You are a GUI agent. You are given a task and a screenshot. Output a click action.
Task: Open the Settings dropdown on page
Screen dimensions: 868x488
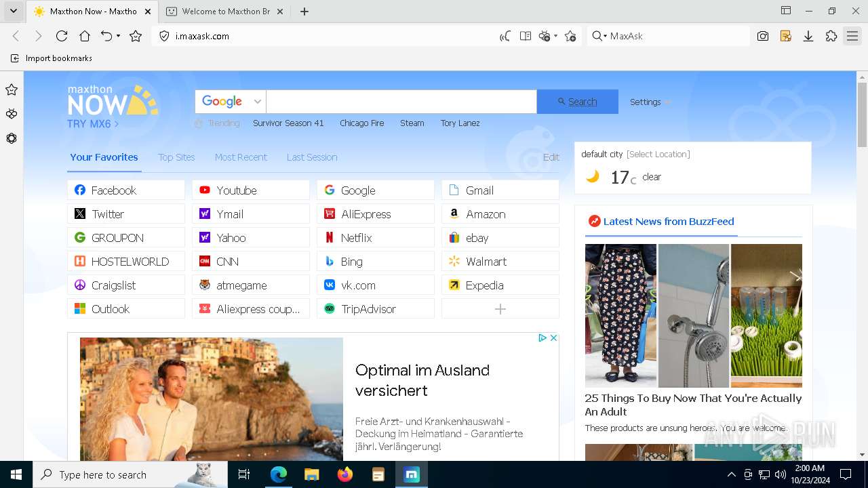tap(650, 102)
